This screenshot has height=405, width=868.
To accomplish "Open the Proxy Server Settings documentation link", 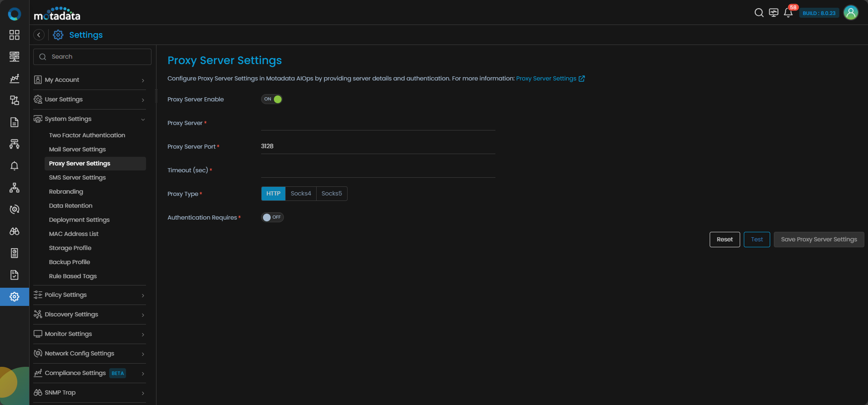I will pyautogui.click(x=546, y=79).
